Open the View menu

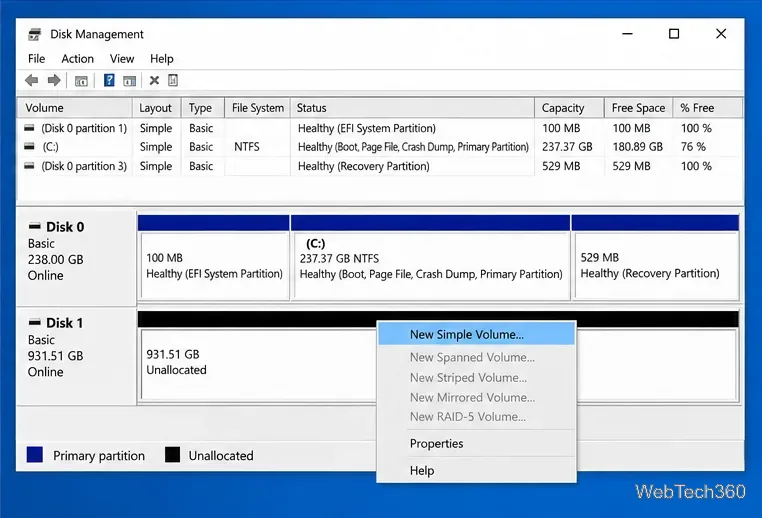(x=121, y=59)
